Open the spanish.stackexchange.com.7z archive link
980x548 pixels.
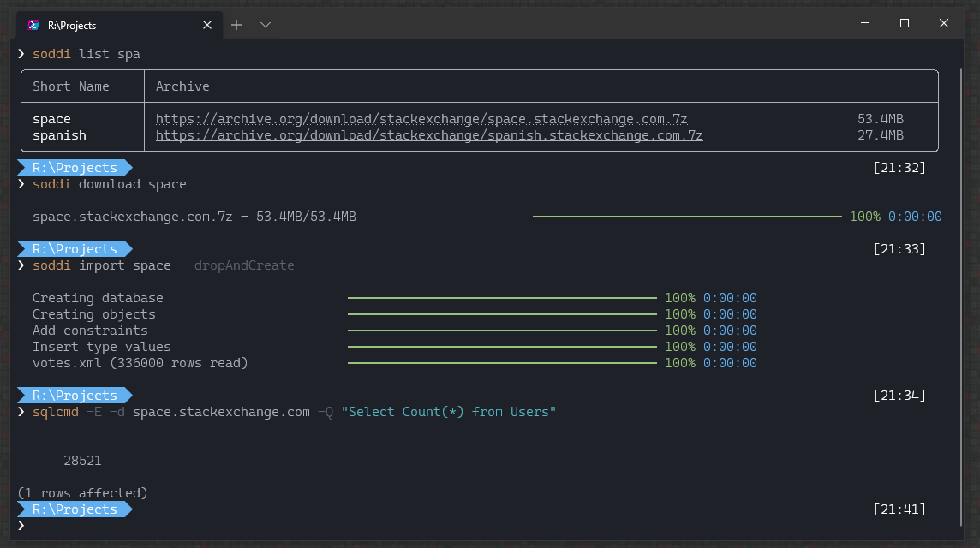[429, 135]
